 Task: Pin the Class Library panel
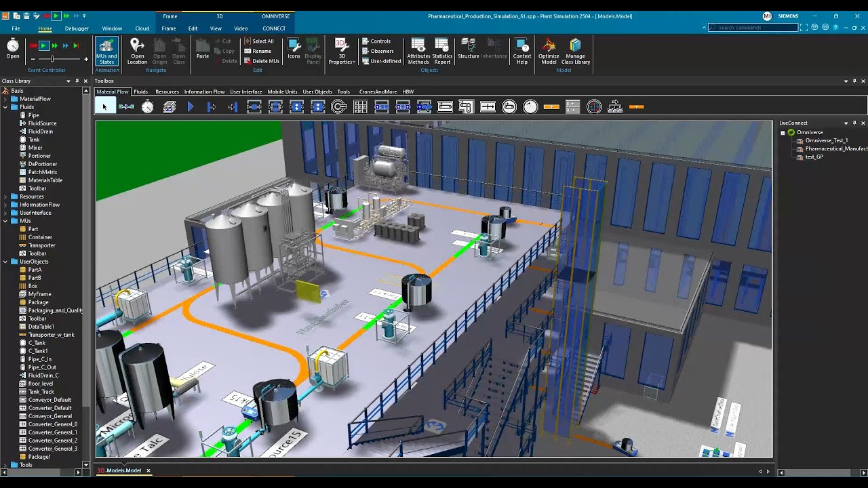[77, 81]
